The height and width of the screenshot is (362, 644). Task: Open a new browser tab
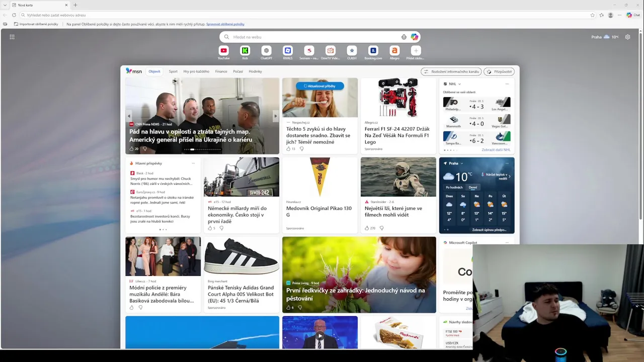click(x=75, y=5)
